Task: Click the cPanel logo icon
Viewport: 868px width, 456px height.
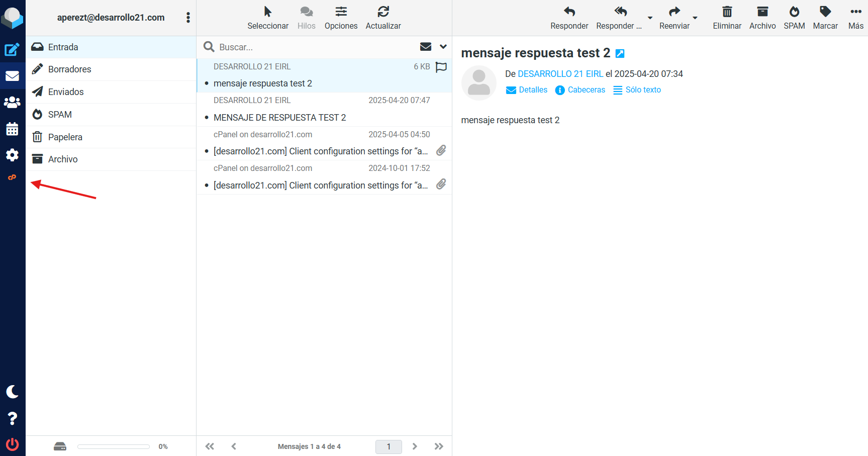Action: (x=12, y=177)
